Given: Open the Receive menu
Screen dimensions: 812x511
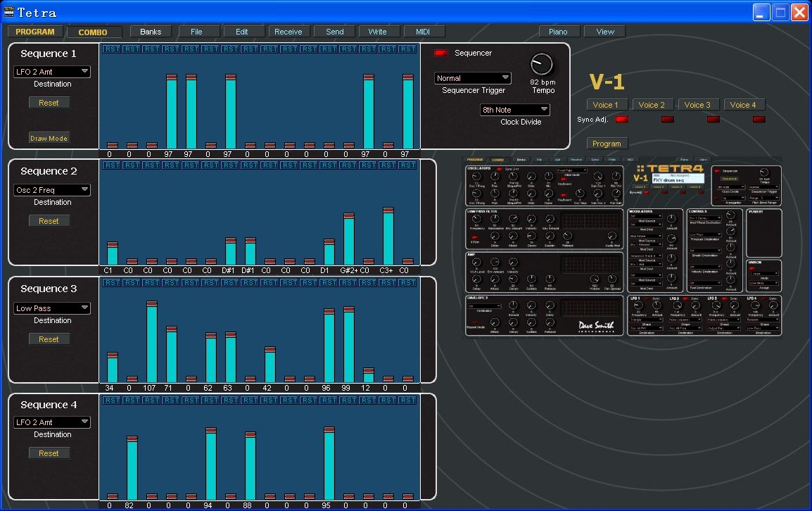Looking at the screenshot, I should pyautogui.click(x=288, y=32).
